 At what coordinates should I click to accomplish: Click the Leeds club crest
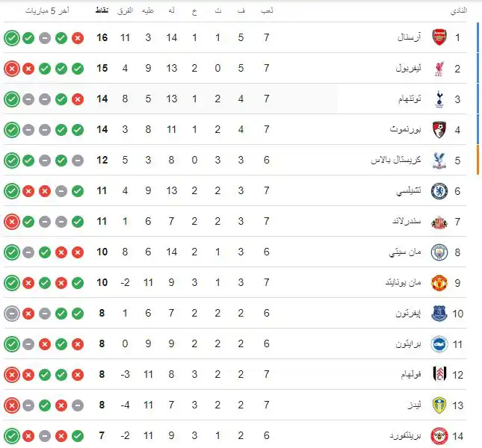click(439, 405)
